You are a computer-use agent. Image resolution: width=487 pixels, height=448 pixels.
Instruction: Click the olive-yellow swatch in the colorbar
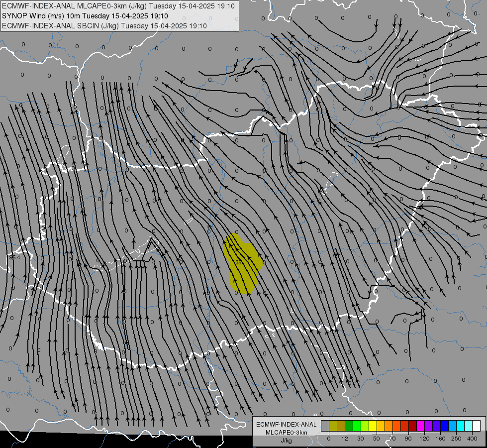coord(333,426)
